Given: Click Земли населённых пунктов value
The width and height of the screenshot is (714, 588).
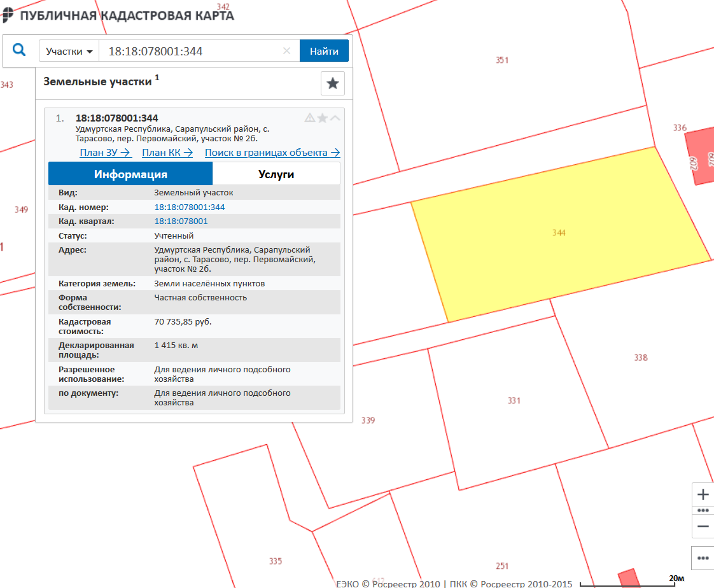Looking at the screenshot, I should (x=209, y=283).
